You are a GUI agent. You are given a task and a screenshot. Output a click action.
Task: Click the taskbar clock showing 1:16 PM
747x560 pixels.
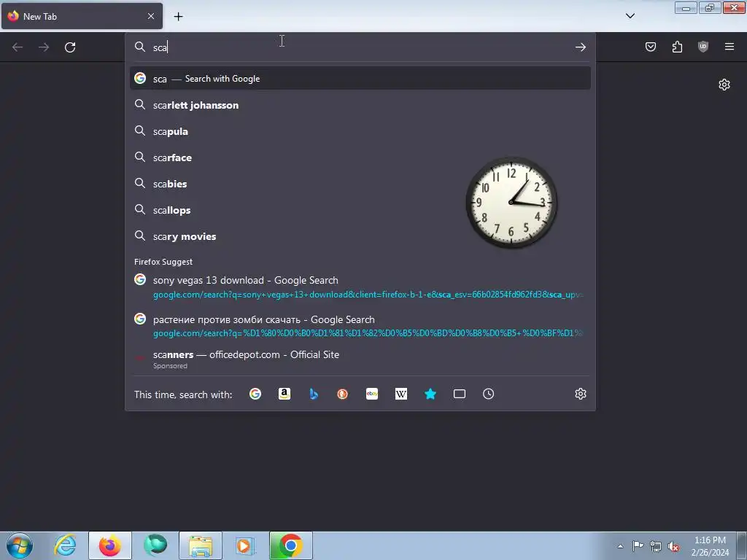pyautogui.click(x=710, y=546)
